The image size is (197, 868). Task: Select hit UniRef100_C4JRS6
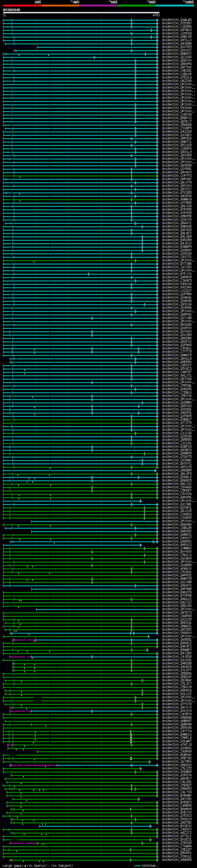coord(177,656)
